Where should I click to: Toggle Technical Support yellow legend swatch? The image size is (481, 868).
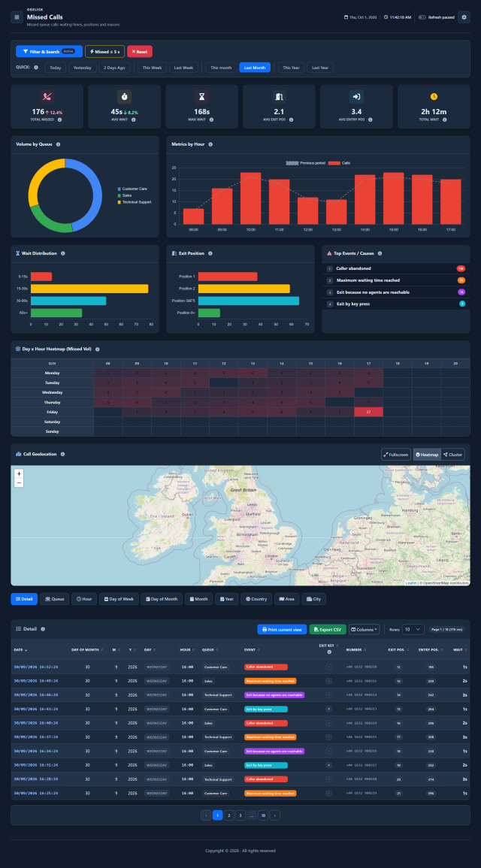pyautogui.click(x=119, y=202)
